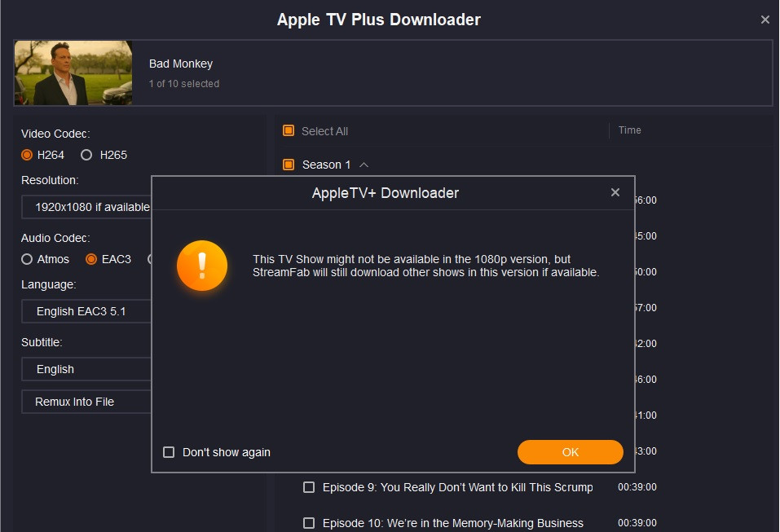Click the Bad Monkey thumbnail image
780x532 pixels.
[73, 73]
